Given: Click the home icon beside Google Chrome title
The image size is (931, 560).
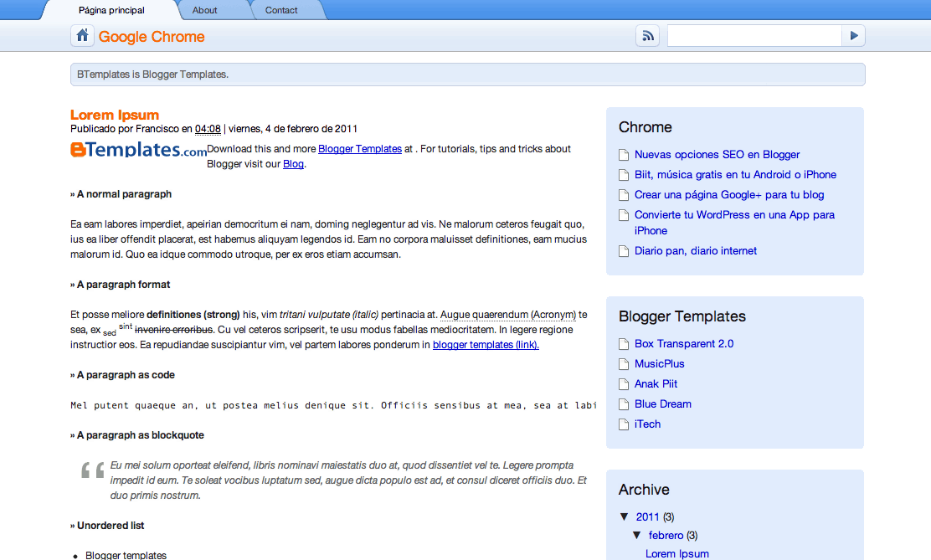Looking at the screenshot, I should [83, 36].
